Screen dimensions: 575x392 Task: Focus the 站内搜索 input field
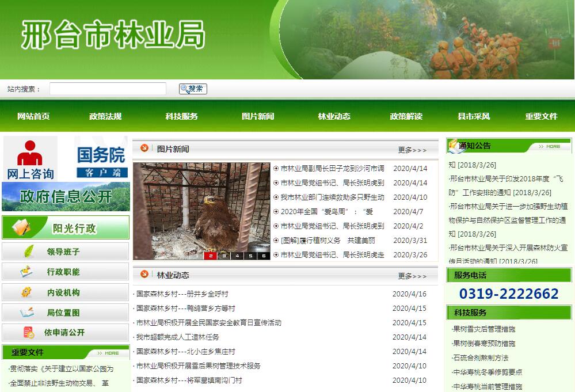[x=108, y=89]
